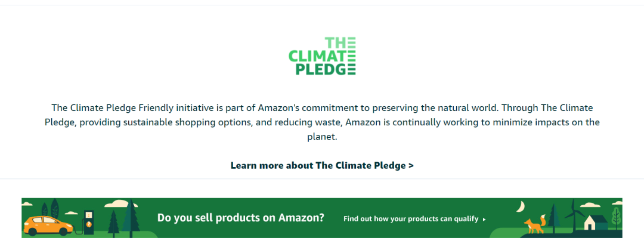Click the orange electric car illustration

point(48,226)
